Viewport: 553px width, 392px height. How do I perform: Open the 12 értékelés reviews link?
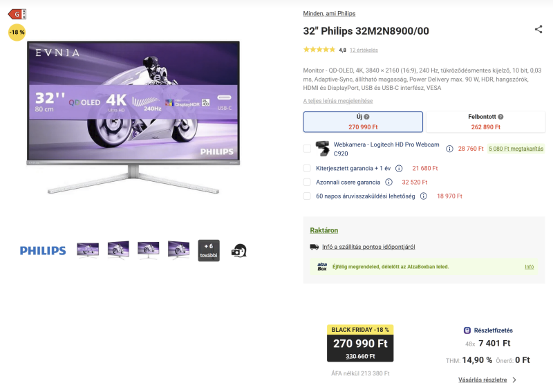point(364,50)
